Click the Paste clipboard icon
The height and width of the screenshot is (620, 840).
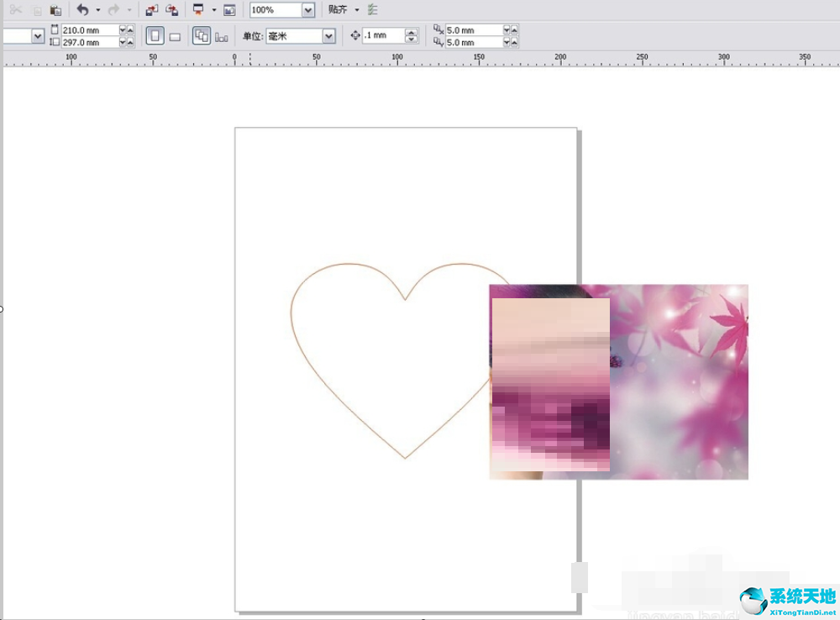[x=55, y=10]
